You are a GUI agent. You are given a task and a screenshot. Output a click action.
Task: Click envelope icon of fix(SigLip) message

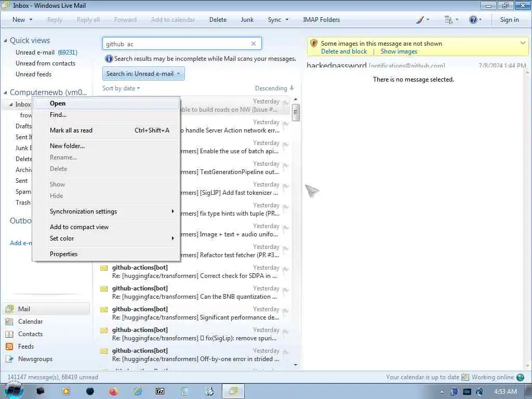click(104, 330)
